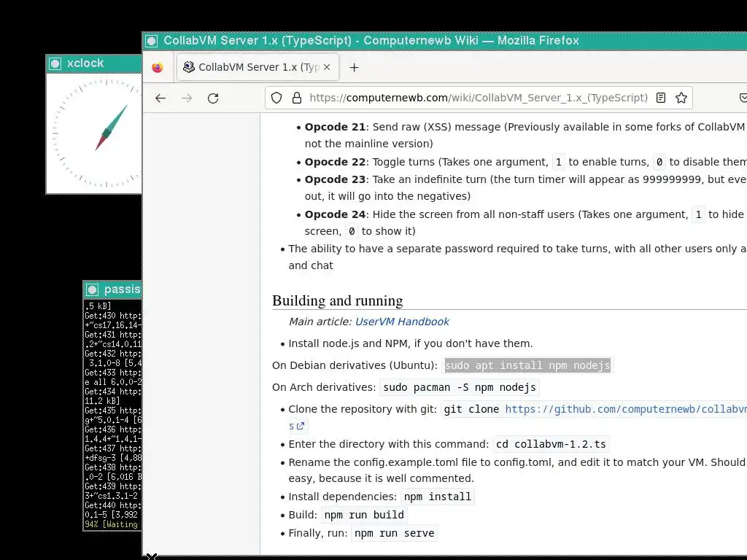Viewport: 747px width, 560px height.
Task: Click 'Opcode 23' bold text
Action: coord(335,179)
